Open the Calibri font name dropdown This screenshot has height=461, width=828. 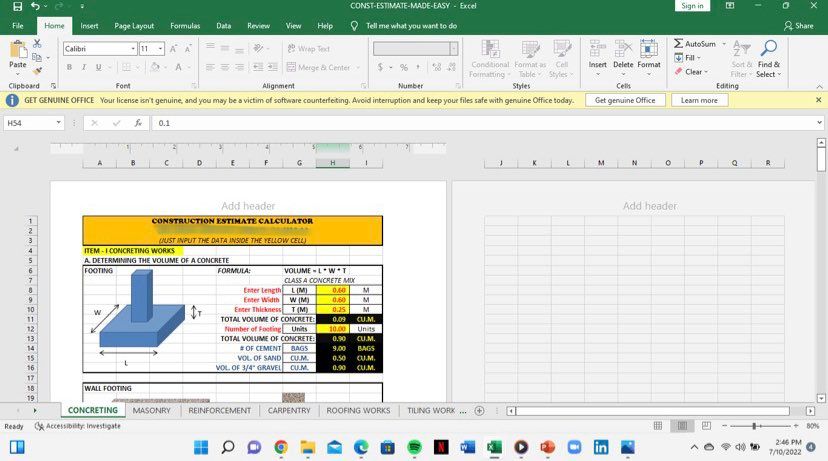[133, 49]
